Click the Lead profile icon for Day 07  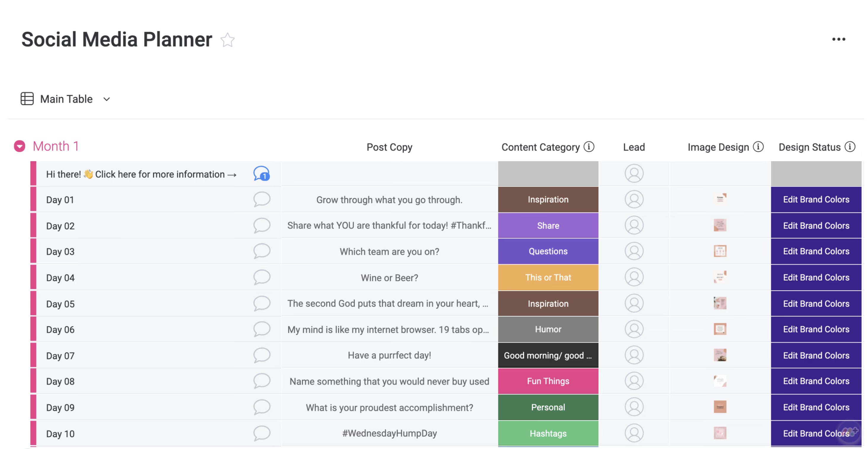tap(634, 355)
